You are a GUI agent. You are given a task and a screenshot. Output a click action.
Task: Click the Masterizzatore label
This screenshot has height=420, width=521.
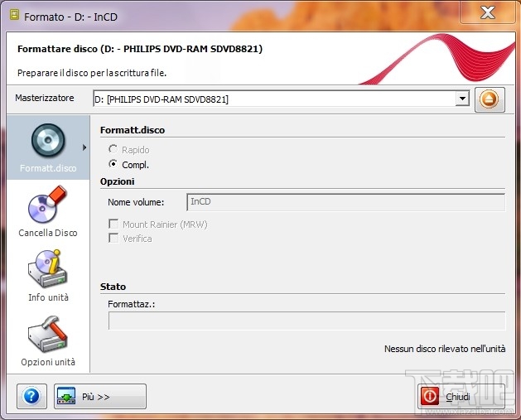pyautogui.click(x=45, y=98)
